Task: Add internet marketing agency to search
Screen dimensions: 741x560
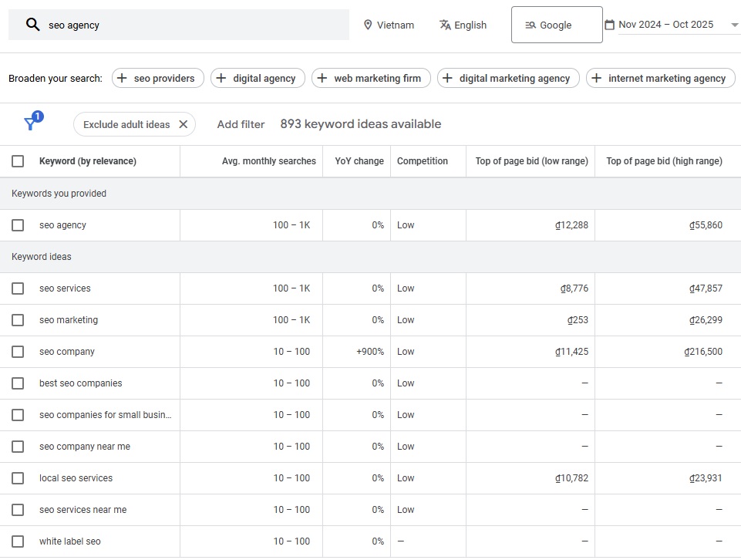Action: (661, 78)
